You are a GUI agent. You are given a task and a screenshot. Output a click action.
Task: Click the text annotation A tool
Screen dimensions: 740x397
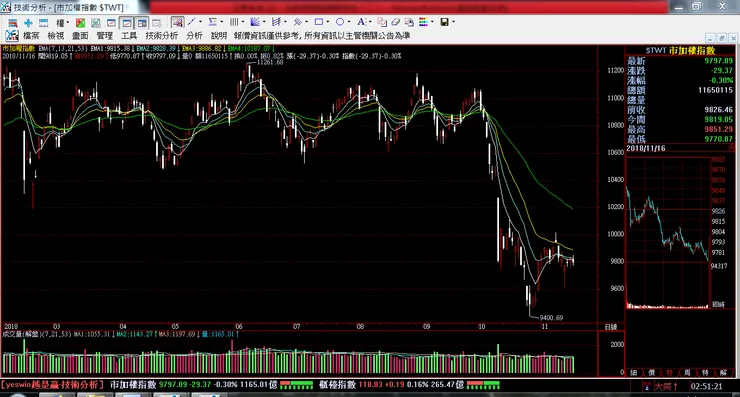click(361, 22)
